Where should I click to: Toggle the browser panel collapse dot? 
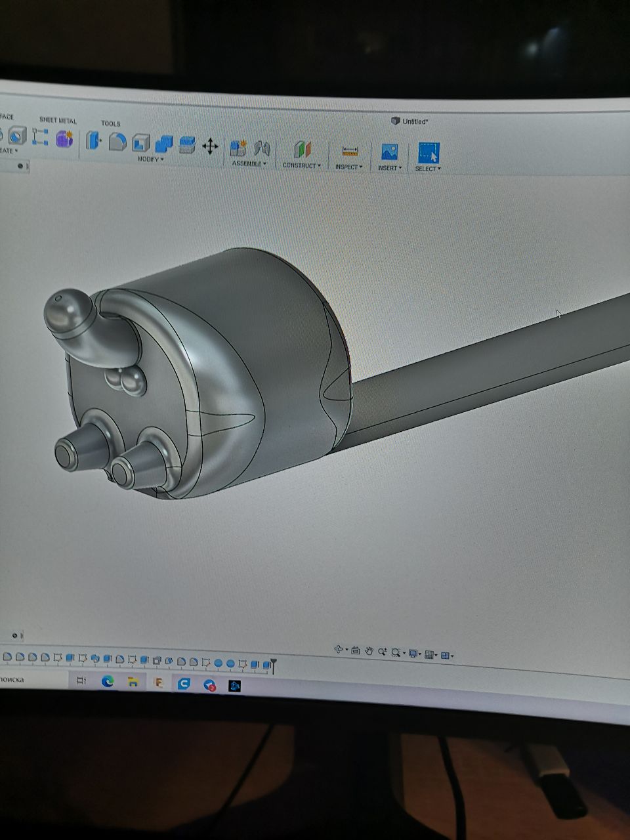tap(20, 166)
